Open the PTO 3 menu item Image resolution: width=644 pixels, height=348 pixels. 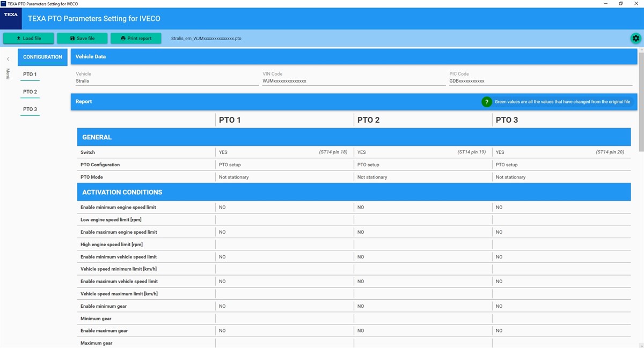click(x=30, y=109)
